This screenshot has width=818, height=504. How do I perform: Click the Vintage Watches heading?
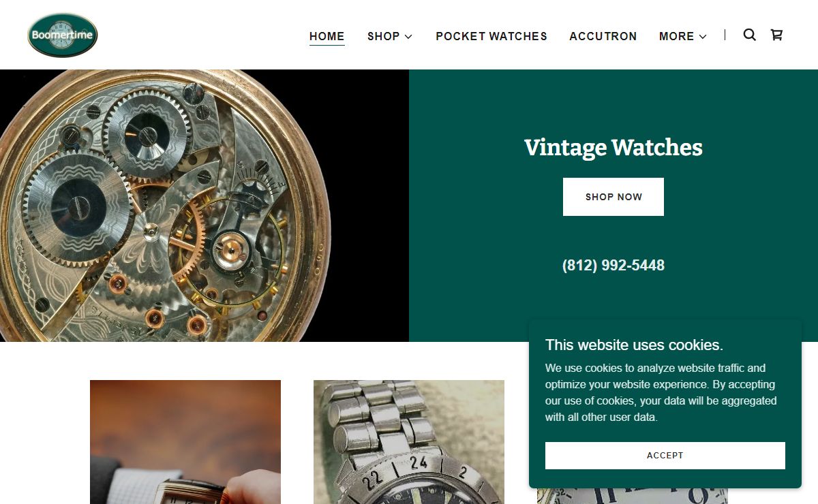coord(613,147)
